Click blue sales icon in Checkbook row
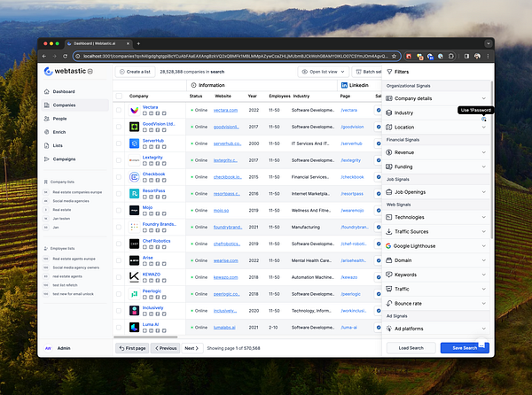Image resolution: width=532 pixels, height=395 pixels. click(x=379, y=177)
